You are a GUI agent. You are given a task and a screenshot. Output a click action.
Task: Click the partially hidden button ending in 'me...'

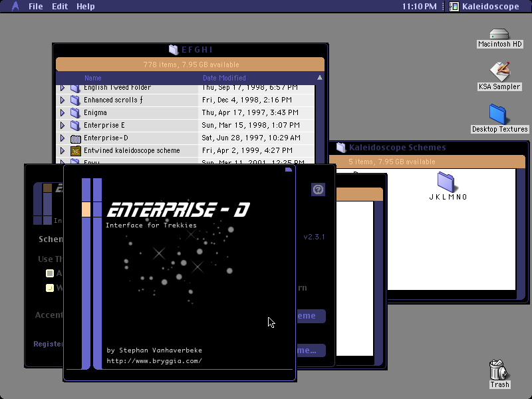[311, 350]
